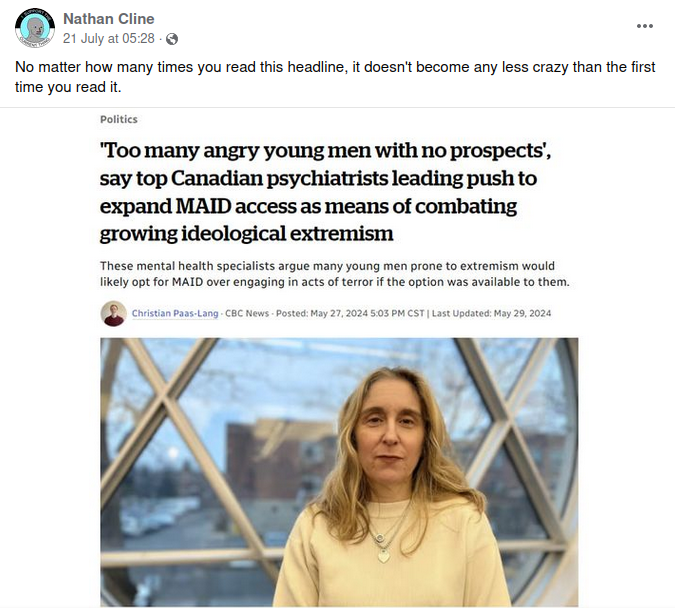Image resolution: width=675 pixels, height=608 pixels.
Task: Click the author's small round photo
Action: tap(114, 313)
